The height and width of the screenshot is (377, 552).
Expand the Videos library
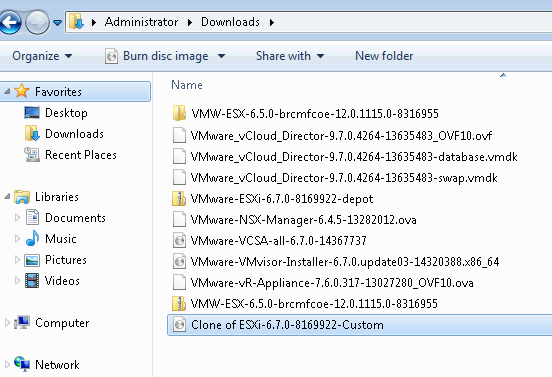tap(17, 281)
